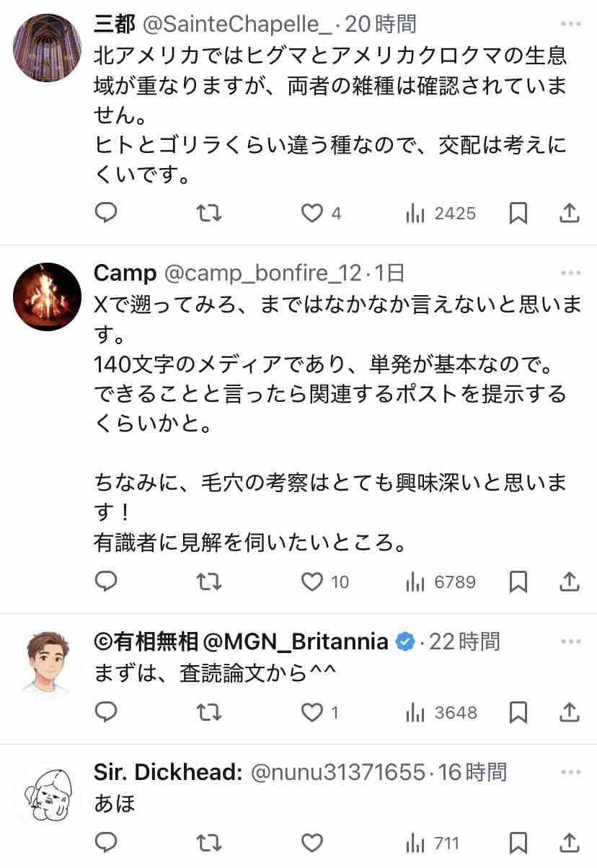Share the Camp post
Screen dimensions: 597x868
(x=570, y=582)
